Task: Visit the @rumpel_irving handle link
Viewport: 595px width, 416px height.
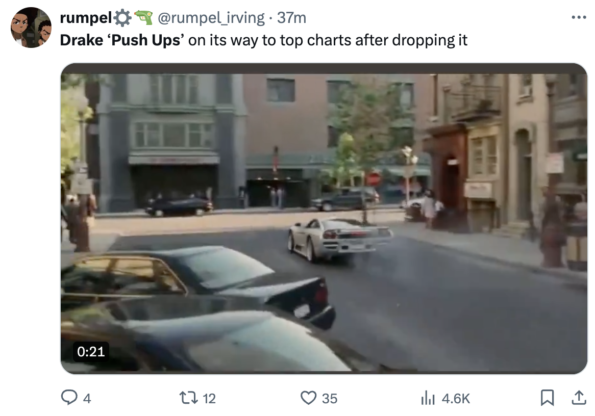Action: pyautogui.click(x=211, y=17)
